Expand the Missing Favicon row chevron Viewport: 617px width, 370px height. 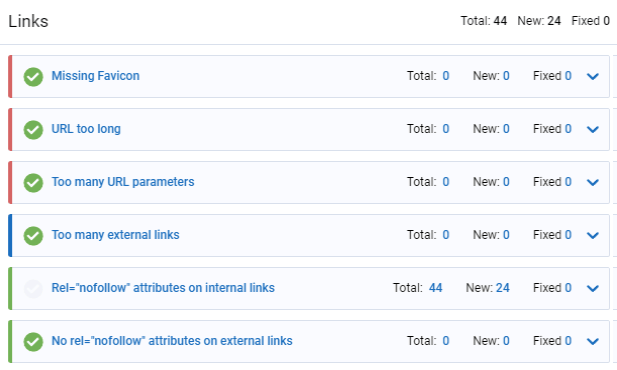tap(593, 76)
